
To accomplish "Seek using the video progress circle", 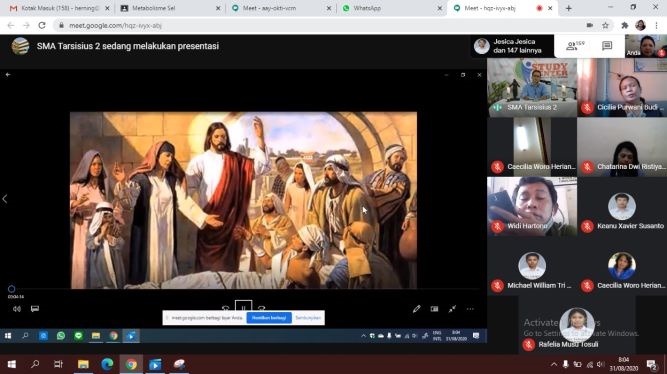I will tap(11, 289).
